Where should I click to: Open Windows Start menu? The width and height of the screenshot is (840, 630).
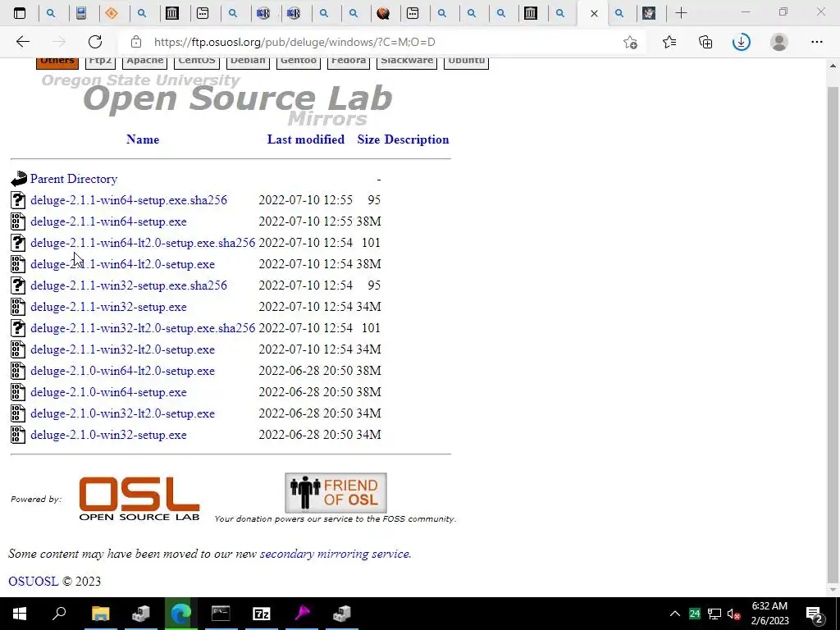click(x=20, y=614)
